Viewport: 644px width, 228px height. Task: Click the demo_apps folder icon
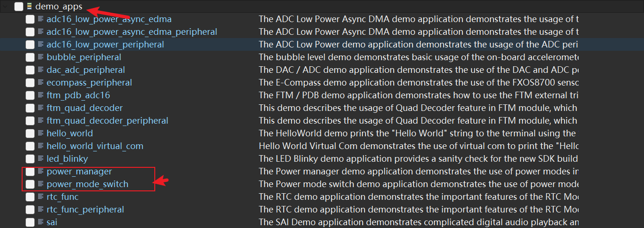pyautogui.click(x=30, y=7)
